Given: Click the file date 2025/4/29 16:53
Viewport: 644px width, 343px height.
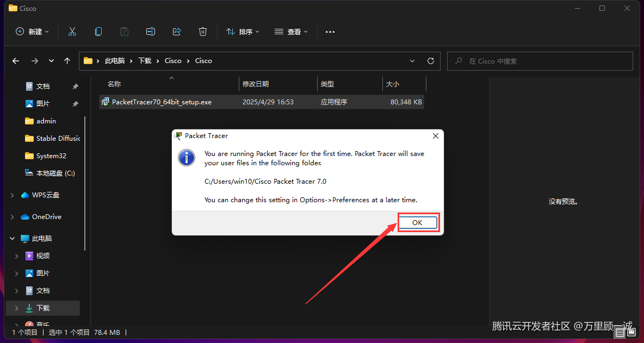Looking at the screenshot, I should 268,102.
